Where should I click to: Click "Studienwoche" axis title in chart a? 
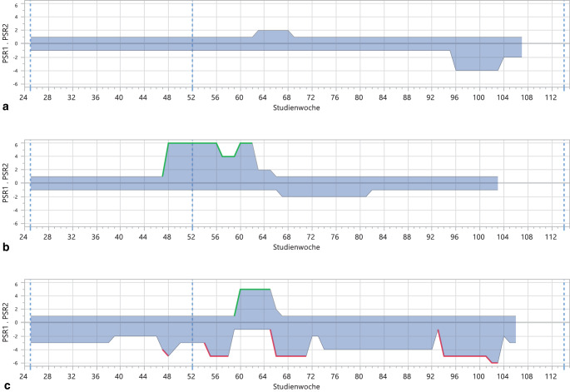(297, 107)
